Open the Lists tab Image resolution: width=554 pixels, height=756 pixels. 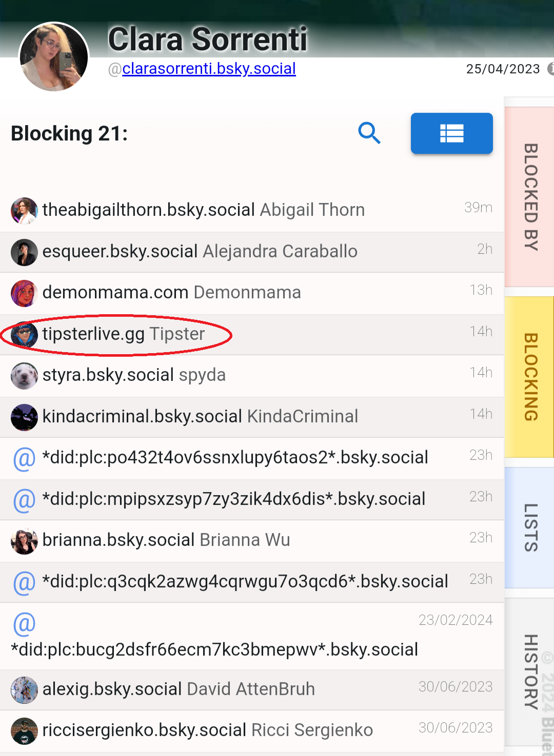tap(530, 527)
